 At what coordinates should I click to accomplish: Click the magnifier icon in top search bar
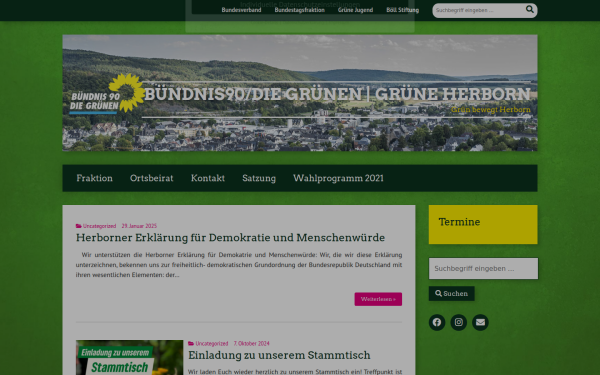(x=529, y=9)
